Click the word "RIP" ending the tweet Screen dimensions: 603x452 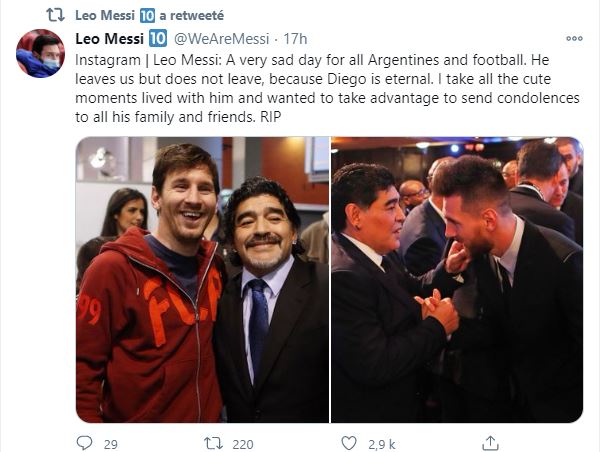pos(286,116)
